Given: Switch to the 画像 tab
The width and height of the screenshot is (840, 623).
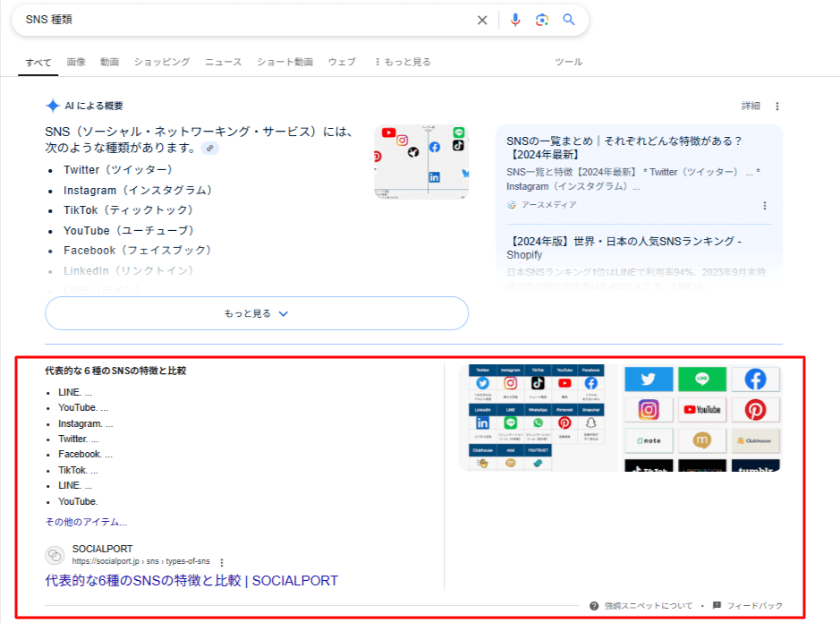Looking at the screenshot, I should pos(75,62).
